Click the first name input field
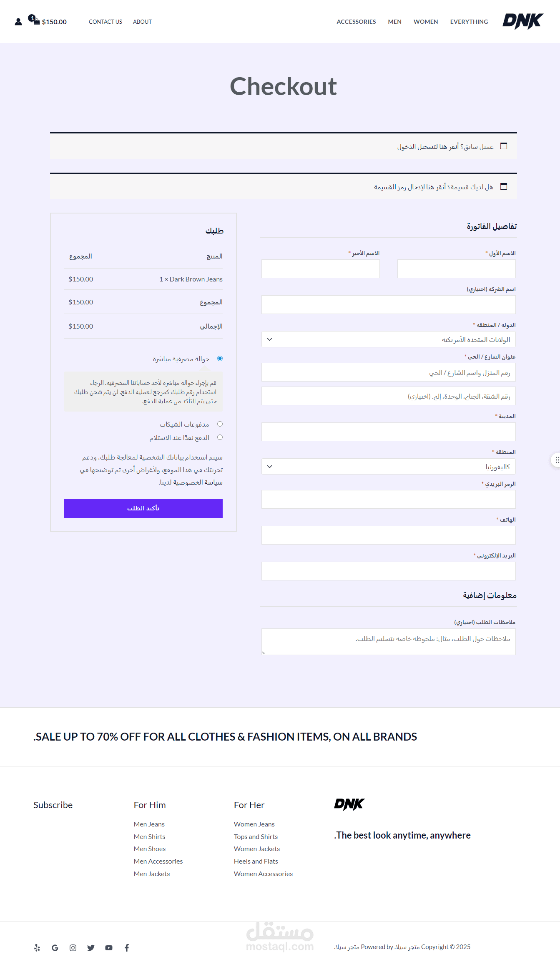The width and height of the screenshot is (560, 972). pyautogui.click(x=456, y=269)
